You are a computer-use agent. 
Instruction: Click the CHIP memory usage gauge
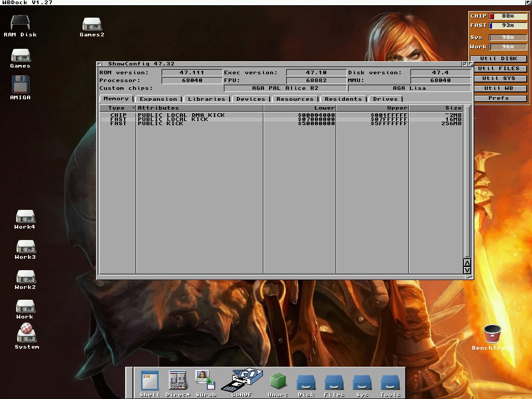[x=508, y=16]
